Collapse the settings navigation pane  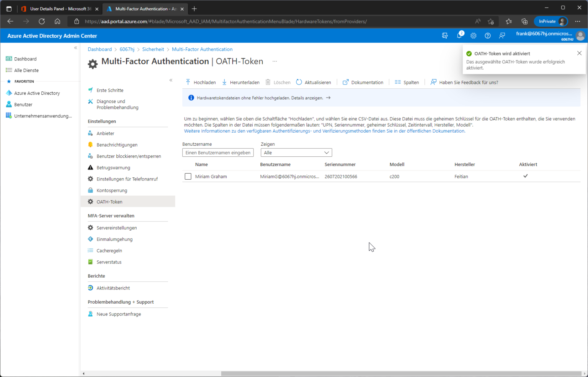tap(171, 80)
